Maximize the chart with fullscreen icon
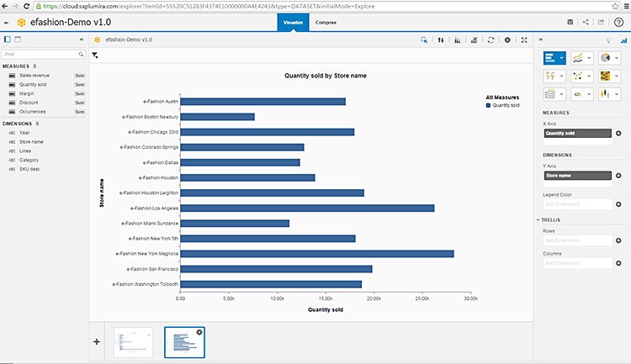The width and height of the screenshot is (631, 364). pyautogui.click(x=524, y=40)
